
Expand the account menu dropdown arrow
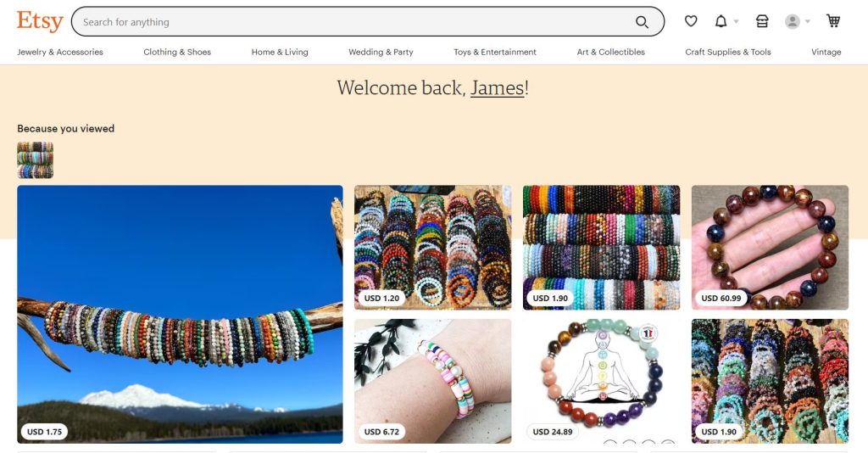808,21
